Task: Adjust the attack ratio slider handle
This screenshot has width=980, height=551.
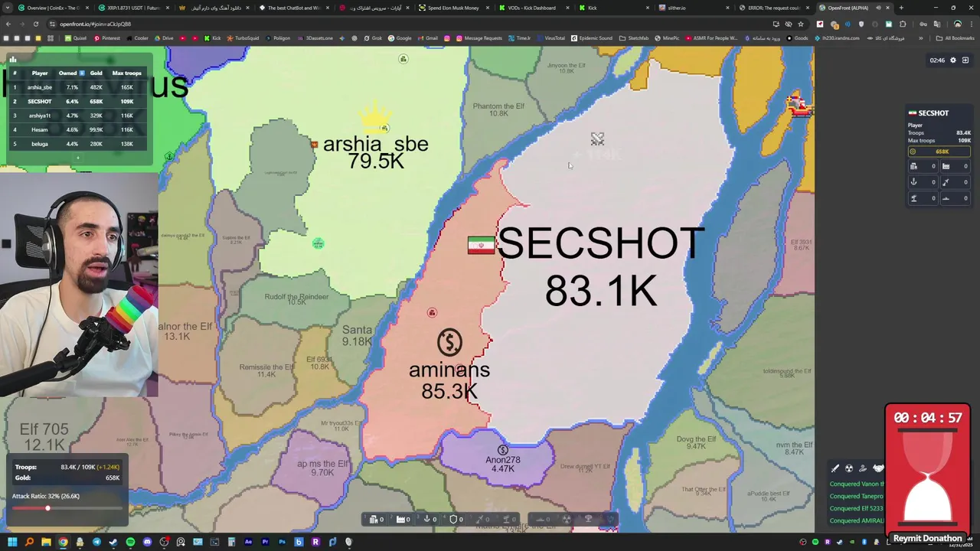Action: coord(47,508)
